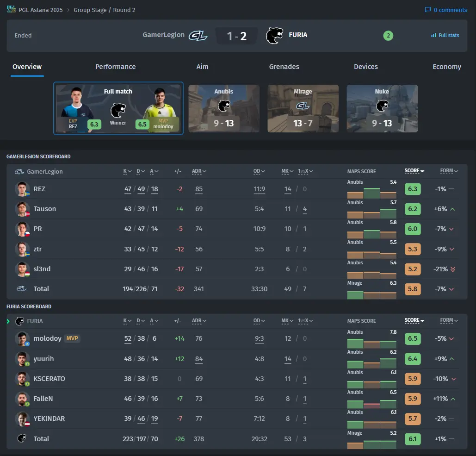Screen dimensions: 476x456
Task: Sort GamerLegion scoreboard by K column
Action: [x=127, y=171]
